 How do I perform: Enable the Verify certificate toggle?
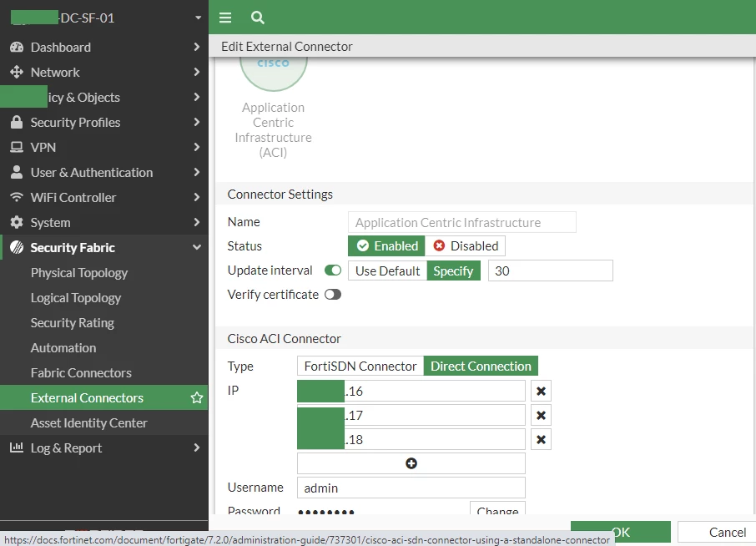(333, 294)
